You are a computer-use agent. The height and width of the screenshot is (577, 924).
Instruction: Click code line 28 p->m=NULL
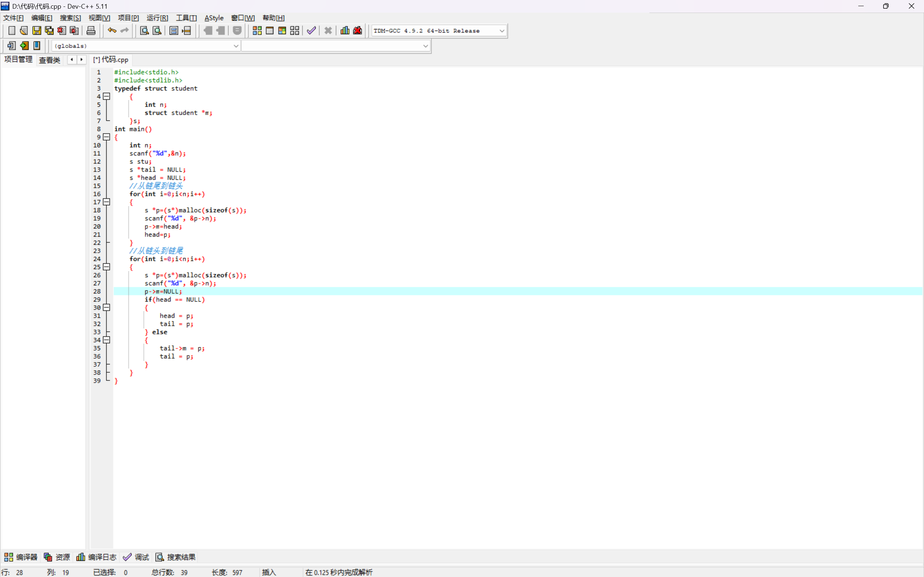coord(164,292)
